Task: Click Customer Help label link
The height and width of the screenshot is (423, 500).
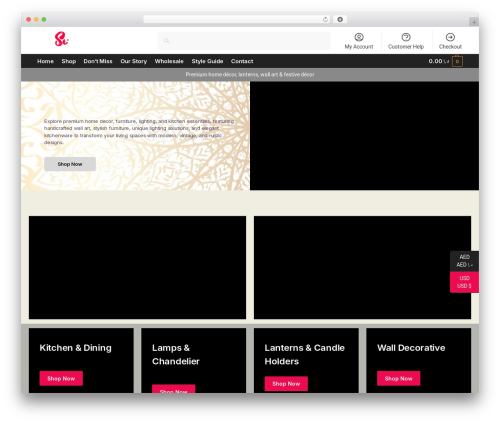Action: [406, 47]
